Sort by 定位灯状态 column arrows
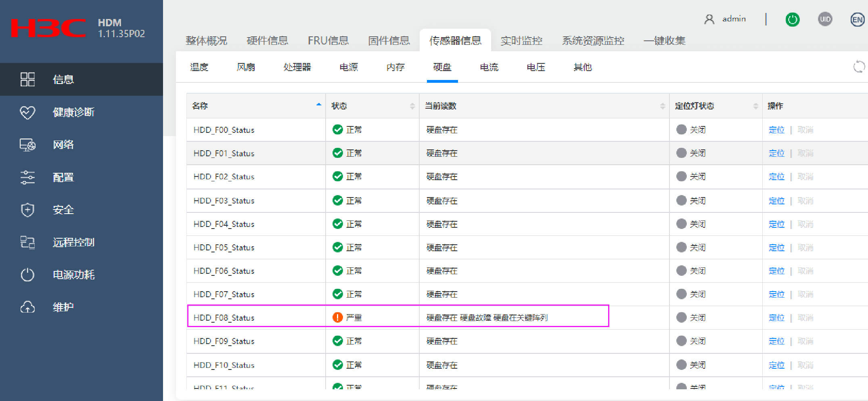868x401 pixels. pyautogui.click(x=755, y=106)
